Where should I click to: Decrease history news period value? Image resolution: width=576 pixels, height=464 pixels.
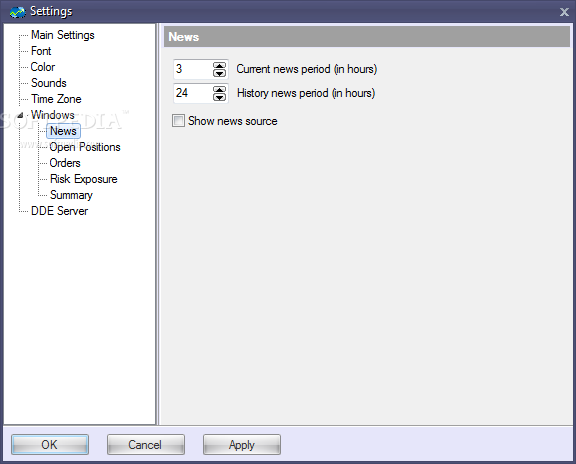tap(219, 97)
